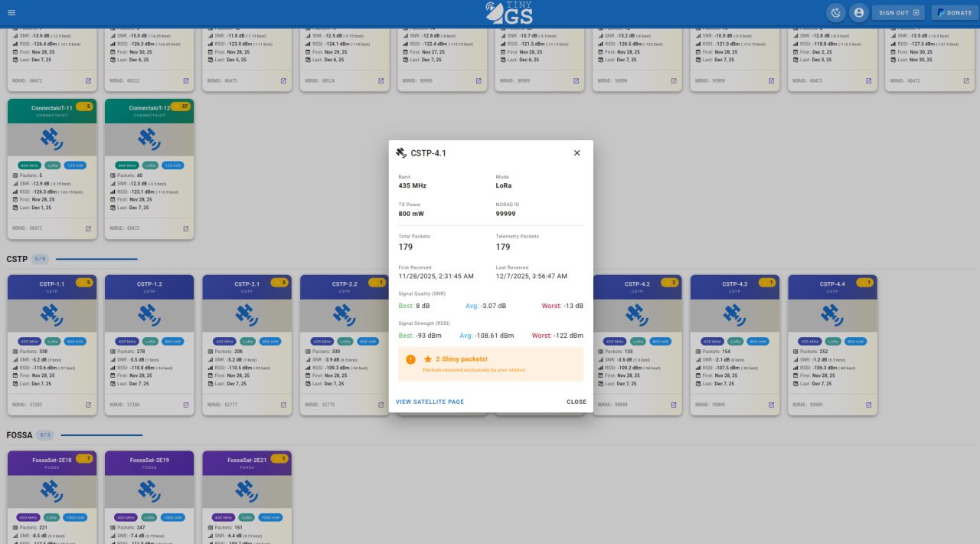The image size is (980, 544).
Task: Select "800 mW" TX Power value in dialog
Action: 413,214
